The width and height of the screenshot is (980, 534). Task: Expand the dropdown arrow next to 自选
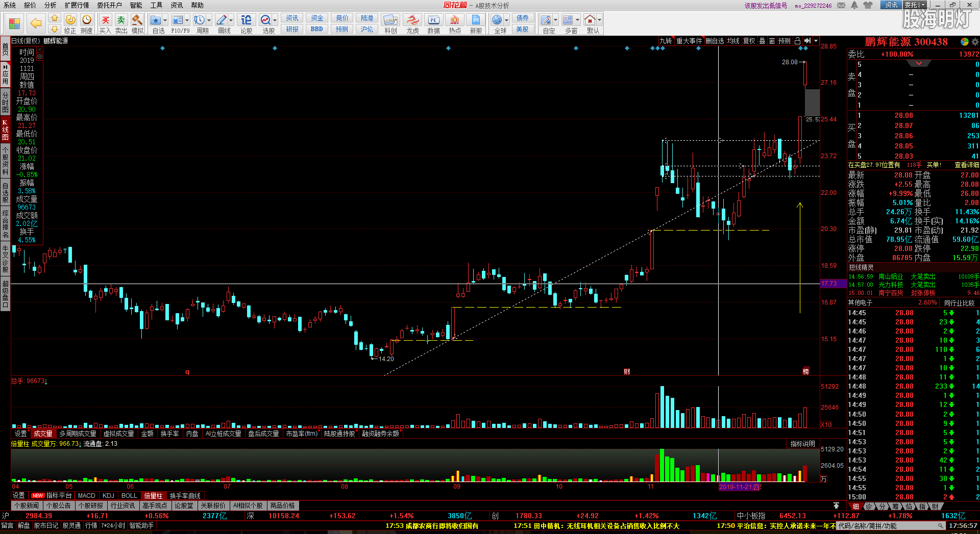pyautogui.click(x=165, y=20)
